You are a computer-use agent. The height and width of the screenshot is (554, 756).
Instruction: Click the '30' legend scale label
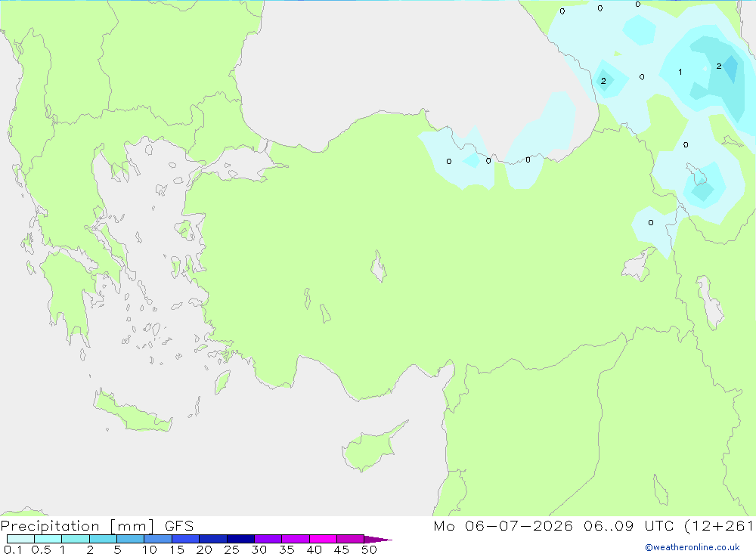coord(259,549)
